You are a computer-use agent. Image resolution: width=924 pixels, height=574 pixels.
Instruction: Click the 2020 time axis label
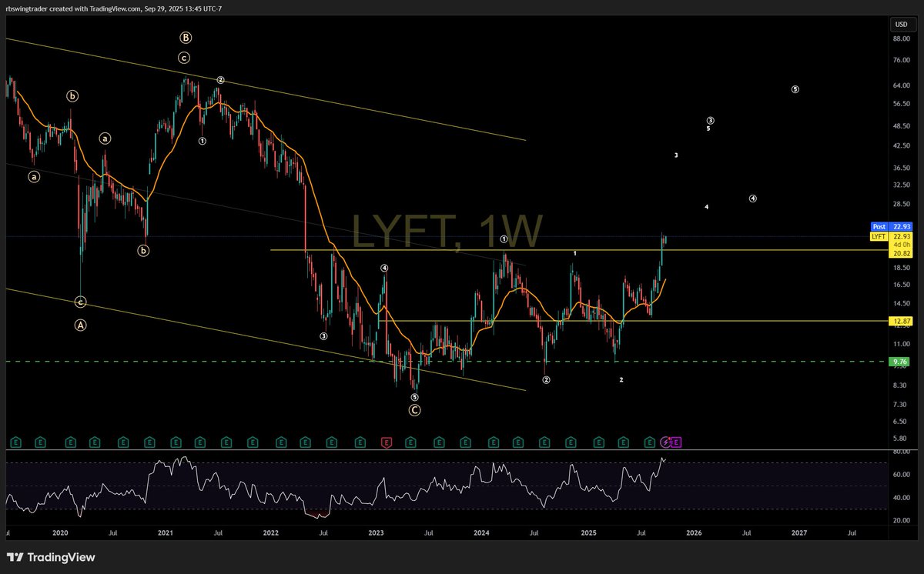click(60, 532)
